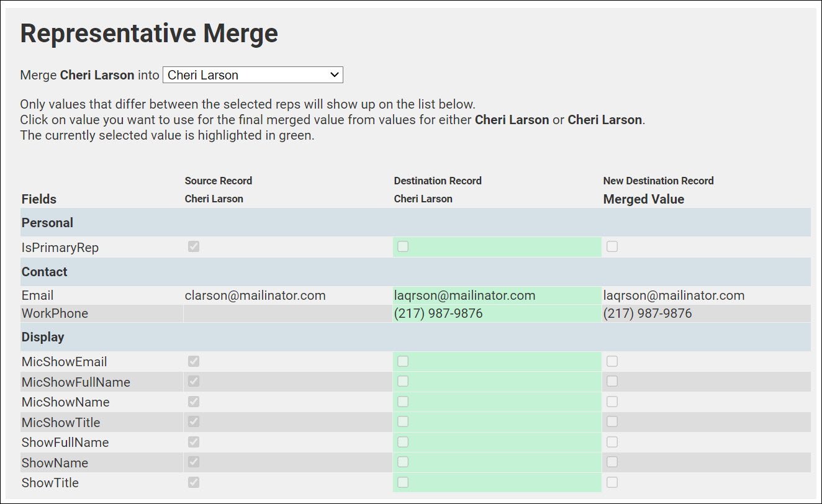Viewport: 822px width, 504px height.
Task: Select source ShowTitle checkbox value
Action: coord(194,482)
